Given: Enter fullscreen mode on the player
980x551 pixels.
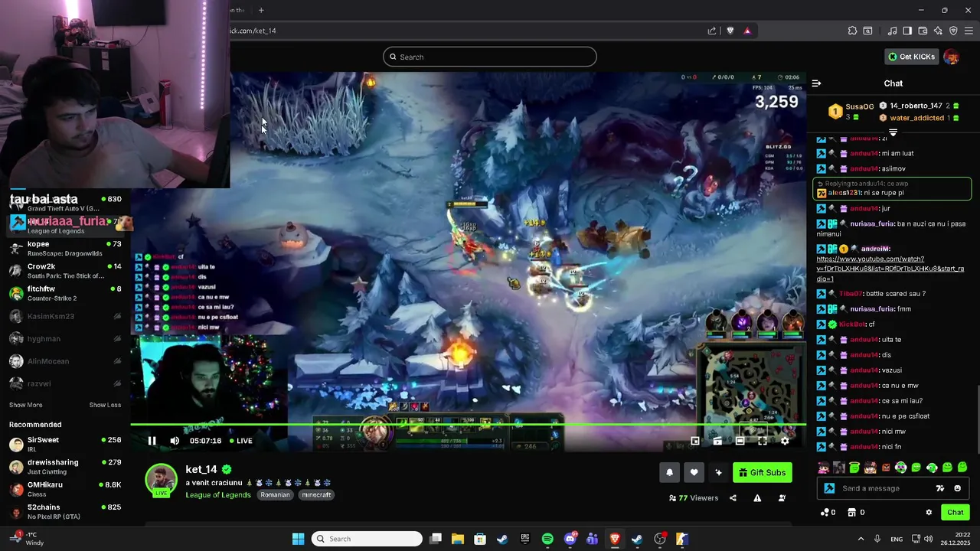Looking at the screenshot, I should (x=763, y=441).
